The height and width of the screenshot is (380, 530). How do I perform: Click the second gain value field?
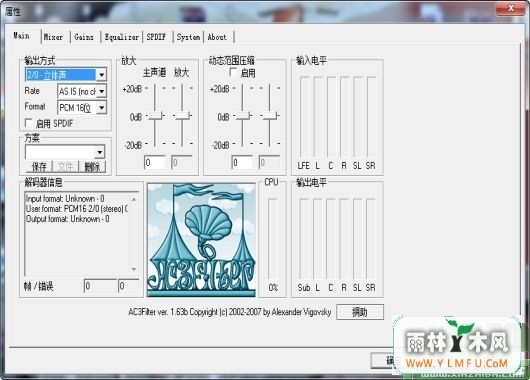pos(182,163)
